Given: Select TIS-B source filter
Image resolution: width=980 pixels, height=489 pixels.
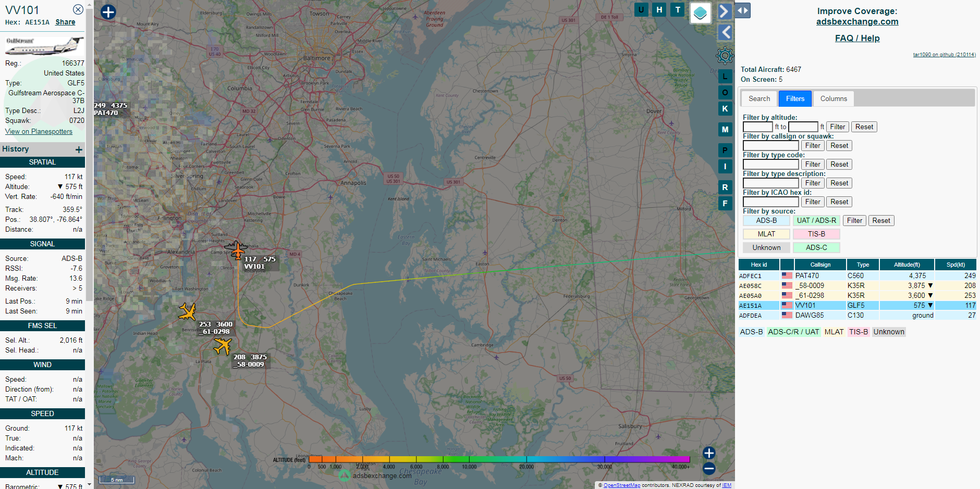Looking at the screenshot, I should [816, 234].
